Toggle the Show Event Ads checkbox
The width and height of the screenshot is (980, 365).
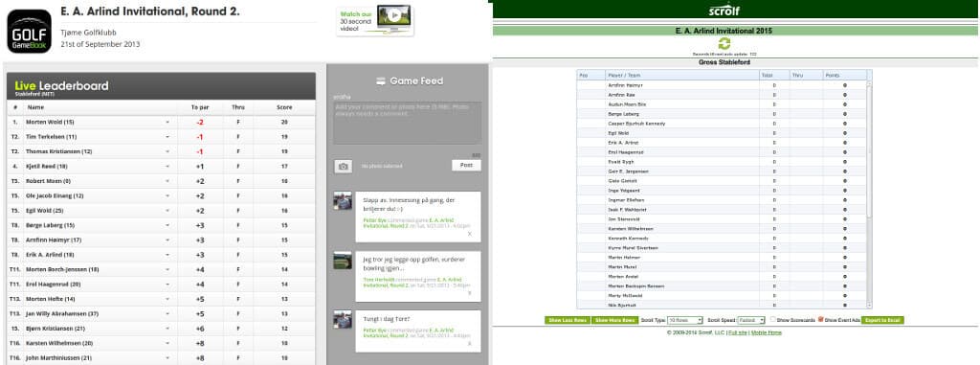(x=820, y=319)
